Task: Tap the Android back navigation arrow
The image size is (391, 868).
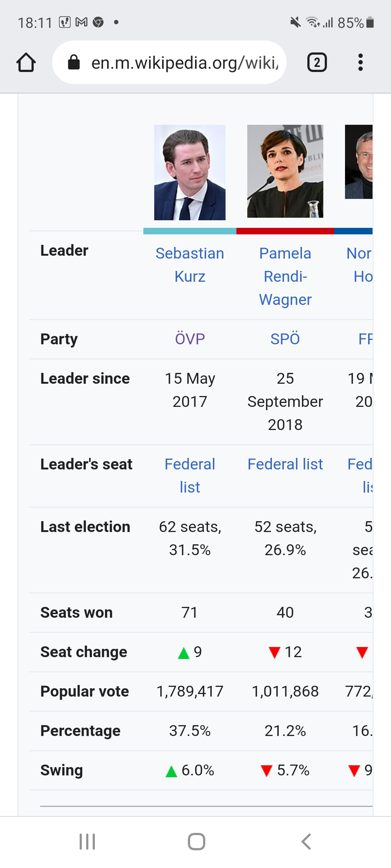Action: coord(306,842)
